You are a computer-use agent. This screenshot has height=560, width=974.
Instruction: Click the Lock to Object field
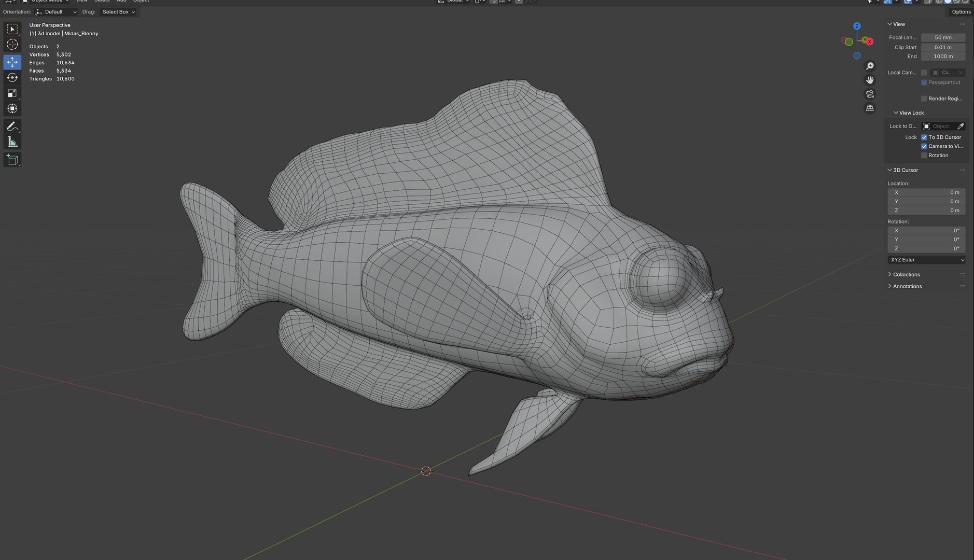(x=939, y=126)
